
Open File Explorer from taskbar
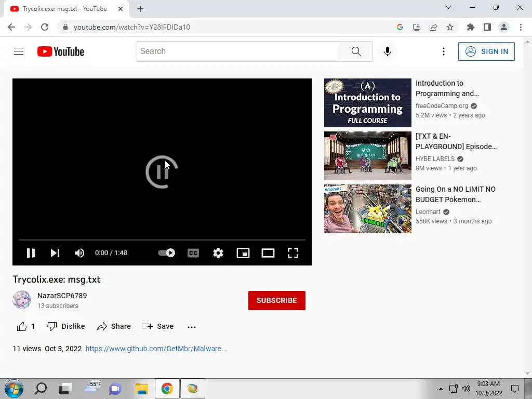pyautogui.click(x=141, y=389)
